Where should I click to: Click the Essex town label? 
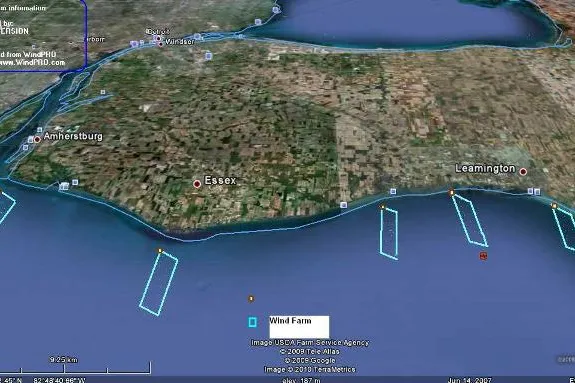220,180
